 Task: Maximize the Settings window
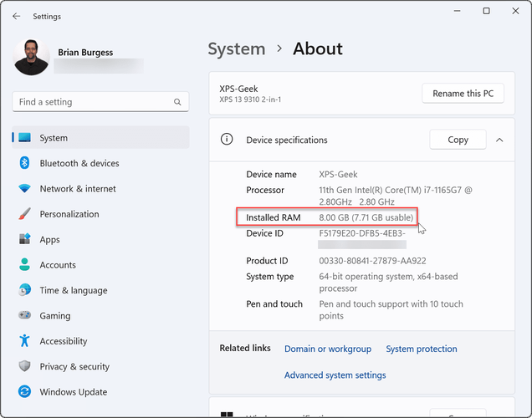[486, 11]
